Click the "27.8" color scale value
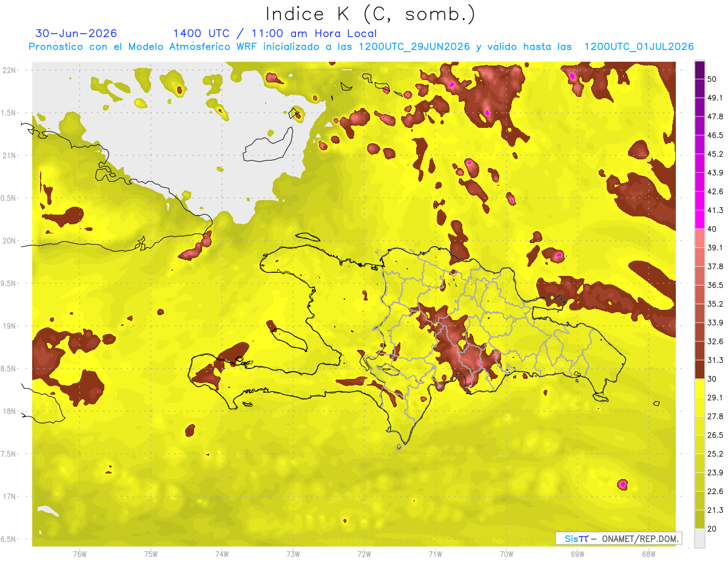 tap(715, 416)
